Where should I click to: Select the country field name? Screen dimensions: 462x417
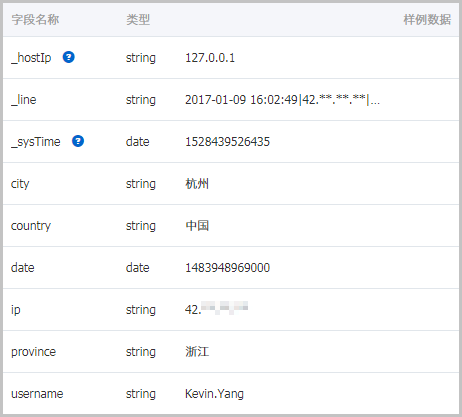click(x=31, y=226)
